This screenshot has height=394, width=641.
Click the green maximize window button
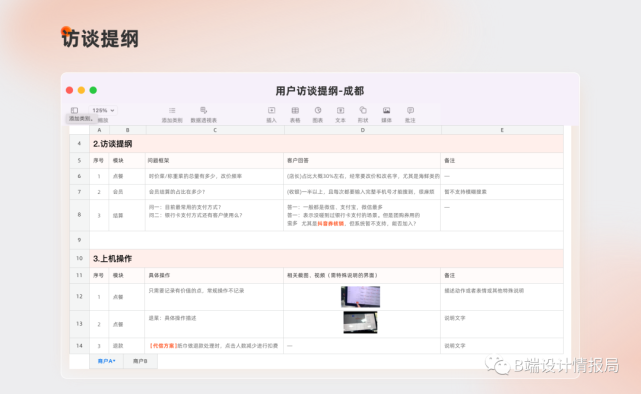93,90
